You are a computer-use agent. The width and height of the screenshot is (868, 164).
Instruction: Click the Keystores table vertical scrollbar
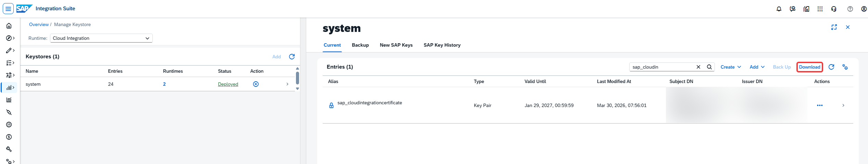point(297,79)
